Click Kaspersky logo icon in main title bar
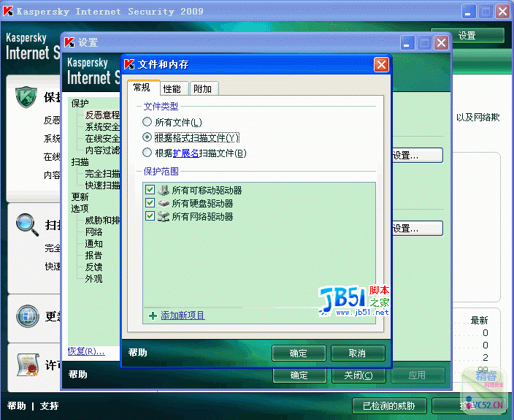Screen dimensions: 514x420 pos(8,11)
